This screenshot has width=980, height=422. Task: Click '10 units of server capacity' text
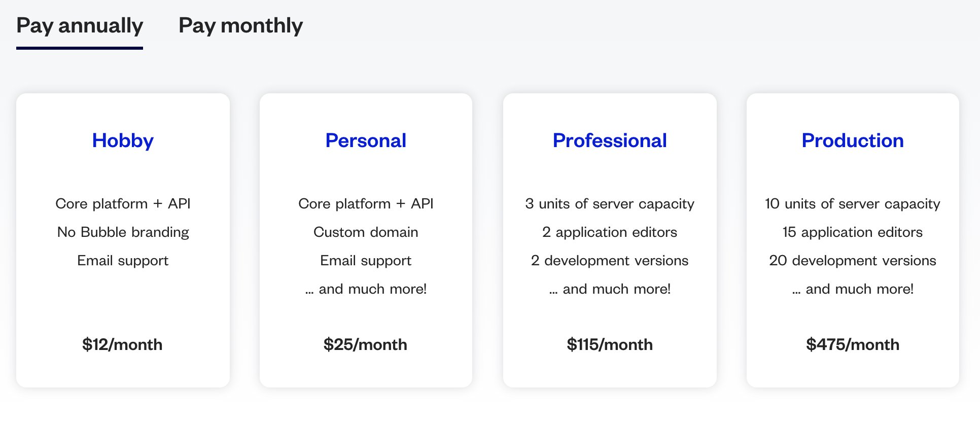point(852,203)
